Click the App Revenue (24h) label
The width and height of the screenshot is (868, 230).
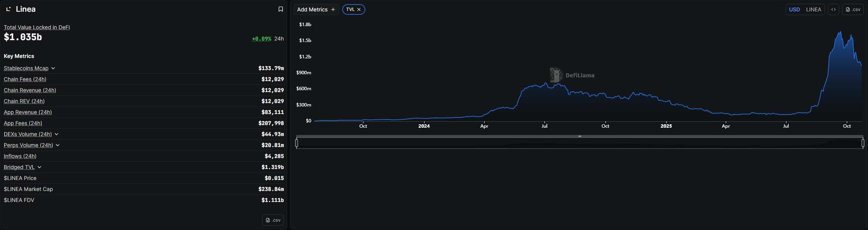tap(28, 112)
